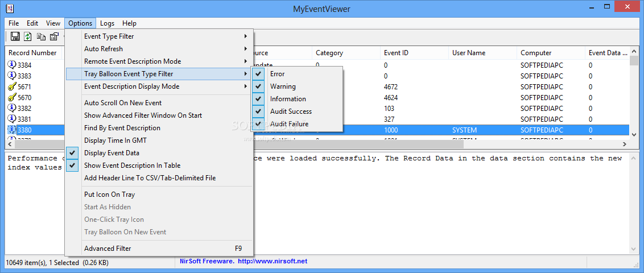Image resolution: width=644 pixels, height=273 pixels.
Task: Open the Edit menu
Action: (x=32, y=23)
